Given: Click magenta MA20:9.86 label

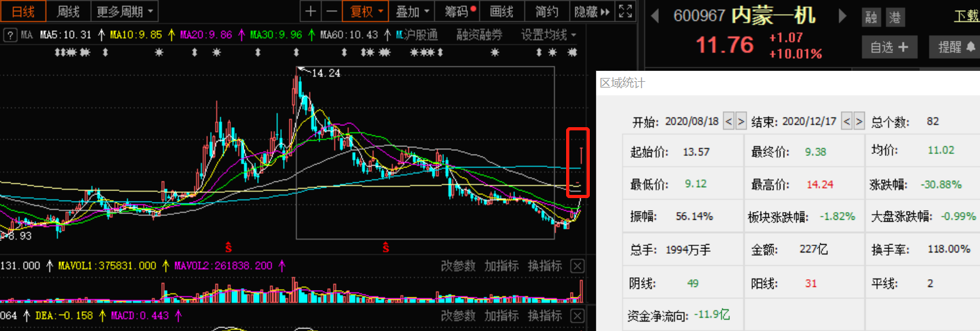Looking at the screenshot, I should [207, 35].
